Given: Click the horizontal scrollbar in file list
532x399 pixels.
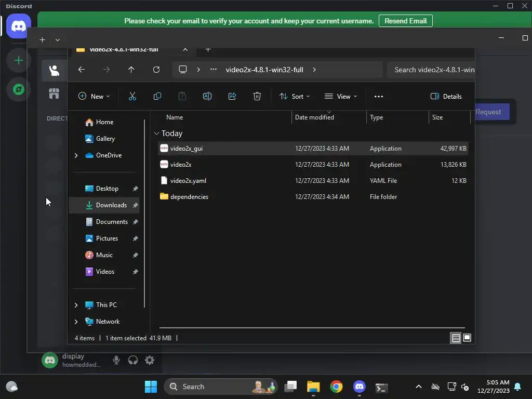Looking at the screenshot, I should click(x=312, y=328).
